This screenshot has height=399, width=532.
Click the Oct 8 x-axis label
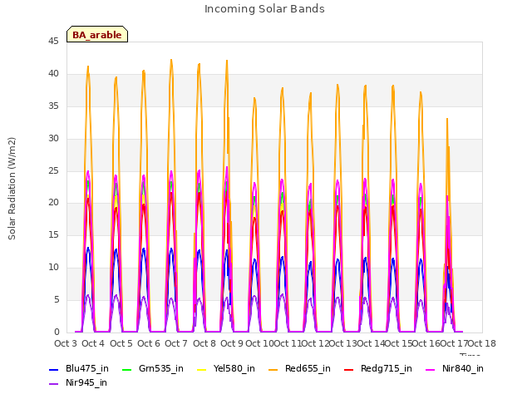pos(204,343)
